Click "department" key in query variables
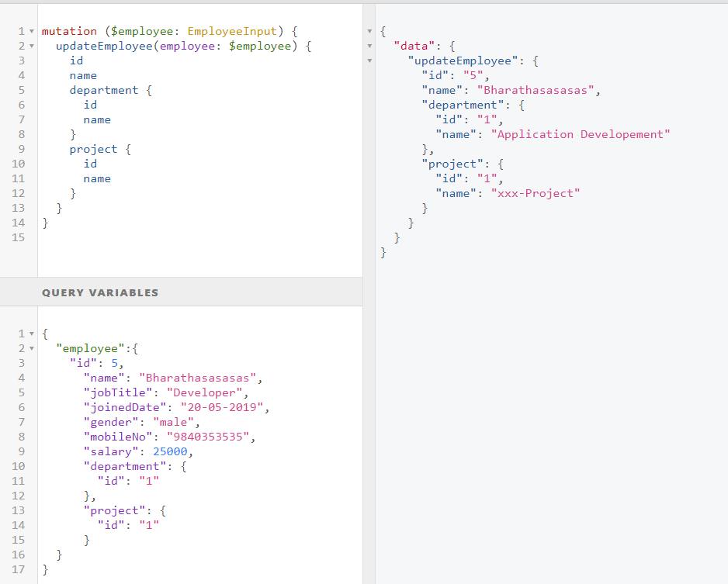The image size is (728, 584). point(125,467)
